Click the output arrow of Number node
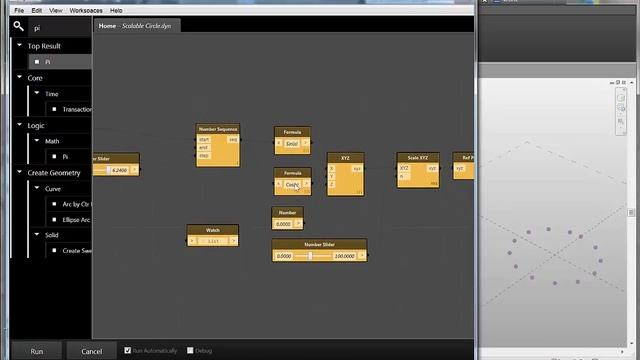 [x=298, y=224]
